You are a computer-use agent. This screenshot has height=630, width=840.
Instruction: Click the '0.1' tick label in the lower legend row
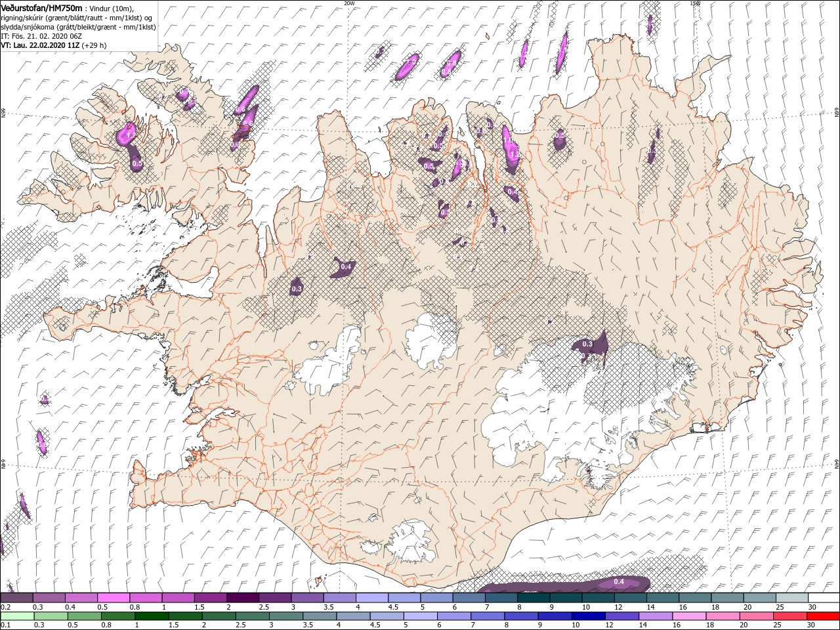point(5,625)
